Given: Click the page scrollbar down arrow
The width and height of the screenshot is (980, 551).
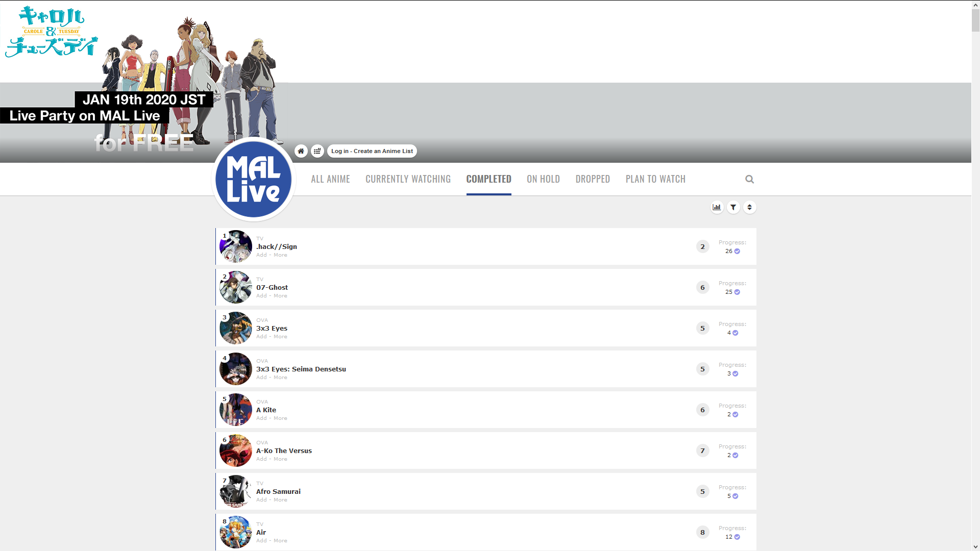Looking at the screenshot, I should pos(975,546).
